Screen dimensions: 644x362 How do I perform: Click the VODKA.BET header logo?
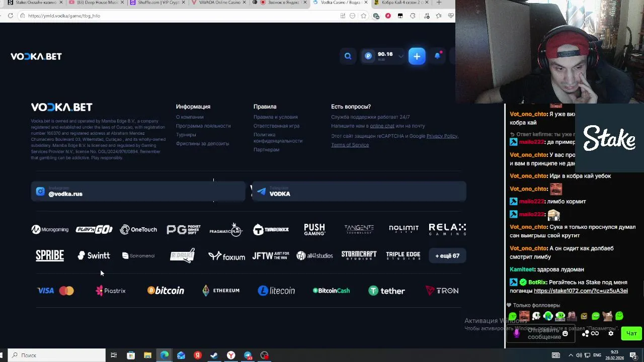coord(36,56)
